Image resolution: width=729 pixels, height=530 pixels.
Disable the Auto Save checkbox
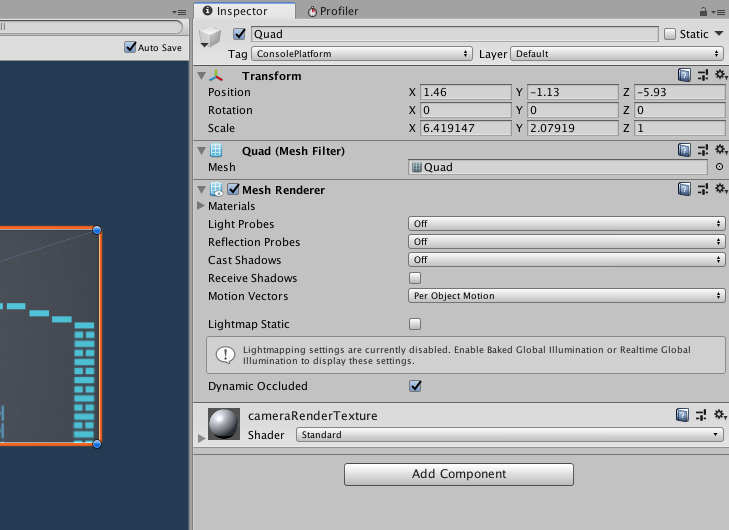click(x=130, y=47)
